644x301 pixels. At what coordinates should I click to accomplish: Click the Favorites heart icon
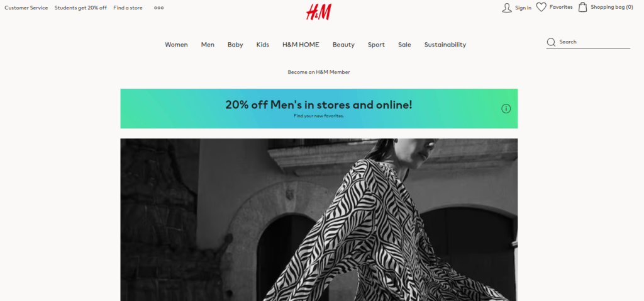pos(541,8)
